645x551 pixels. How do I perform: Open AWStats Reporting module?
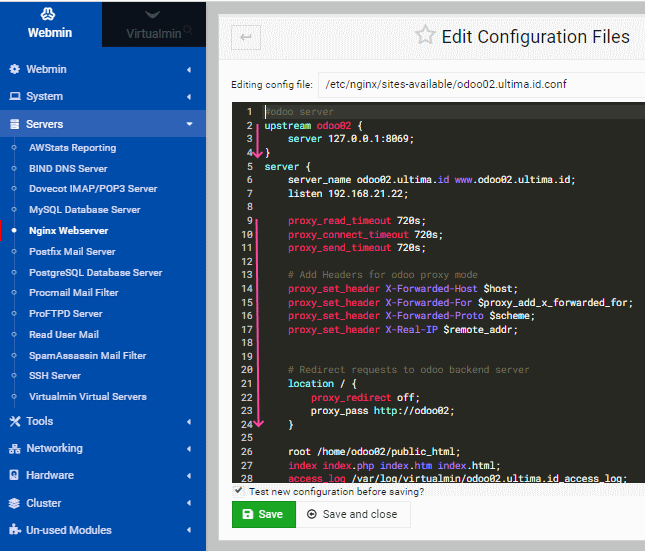tap(72, 148)
